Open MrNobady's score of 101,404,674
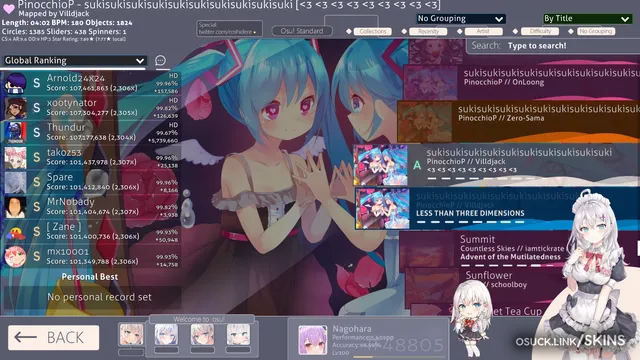Image resolution: width=640 pixels, height=360 pixels. click(x=91, y=207)
